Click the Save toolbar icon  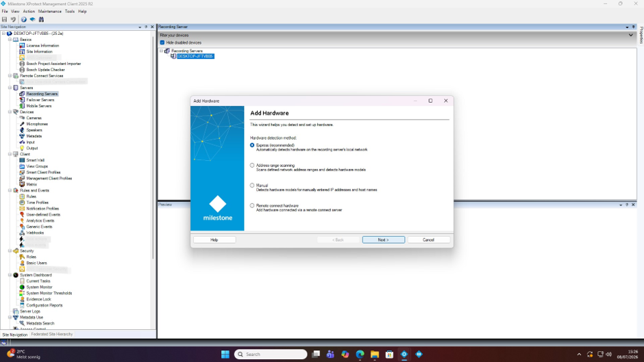click(x=5, y=19)
